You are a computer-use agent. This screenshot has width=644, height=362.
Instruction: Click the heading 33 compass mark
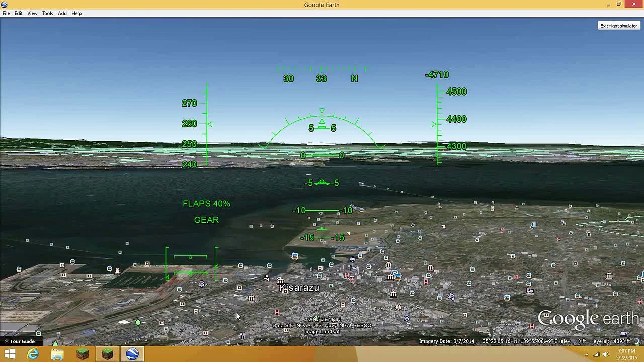pos(321,79)
